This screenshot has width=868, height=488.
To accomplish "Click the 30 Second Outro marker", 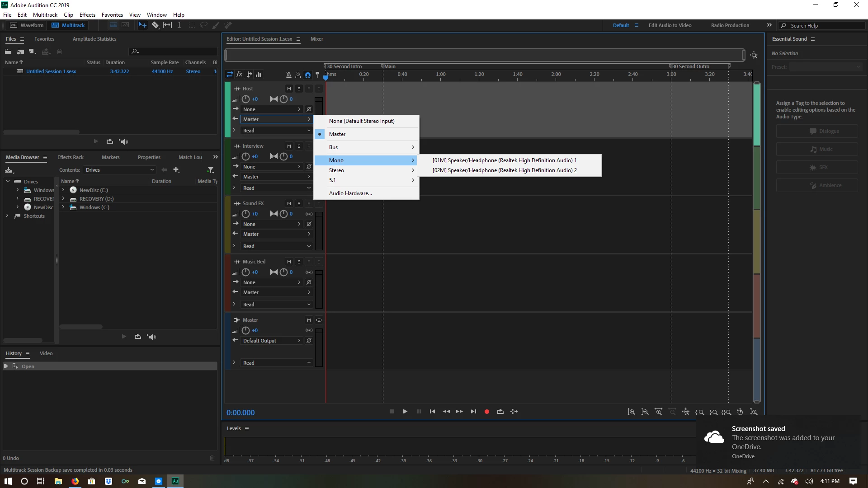I will (x=690, y=66).
